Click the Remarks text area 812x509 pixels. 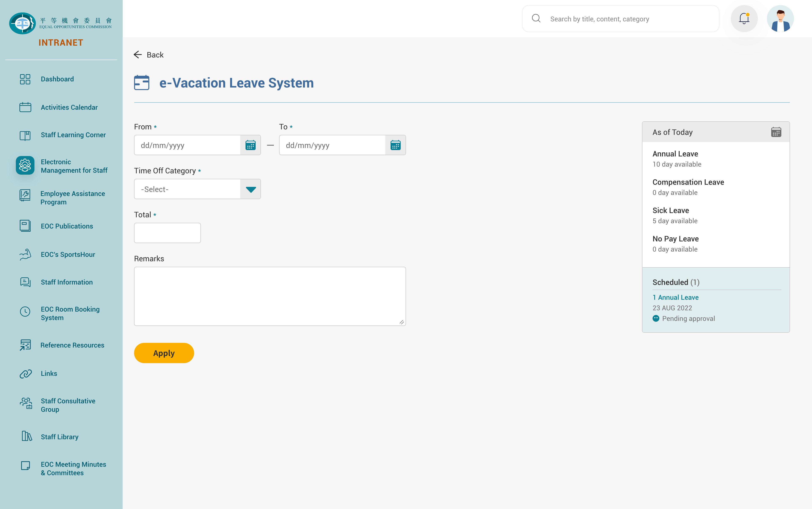tap(270, 296)
